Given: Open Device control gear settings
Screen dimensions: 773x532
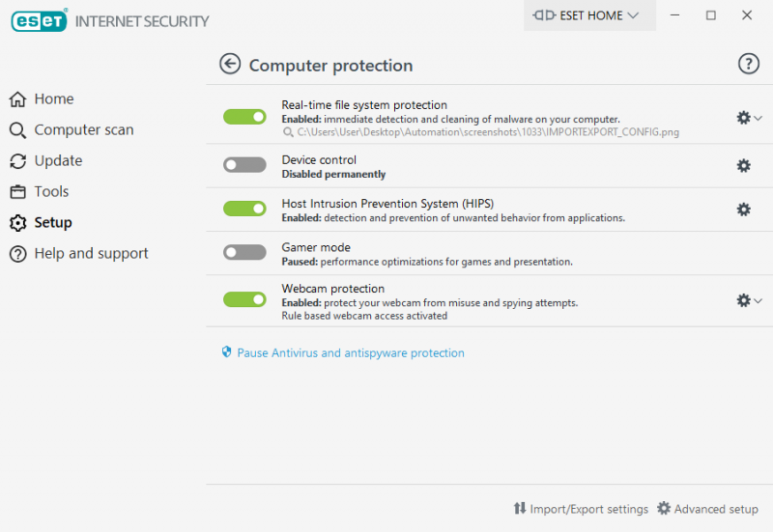Looking at the screenshot, I should point(743,166).
